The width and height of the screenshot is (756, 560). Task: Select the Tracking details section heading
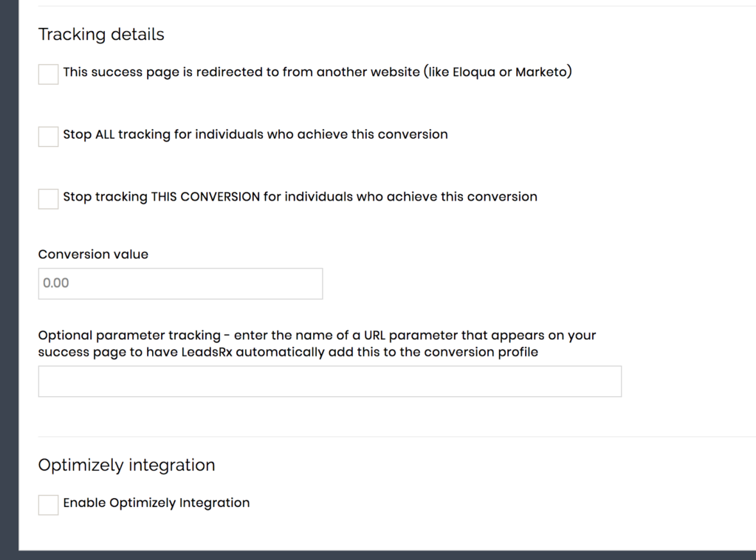click(101, 34)
